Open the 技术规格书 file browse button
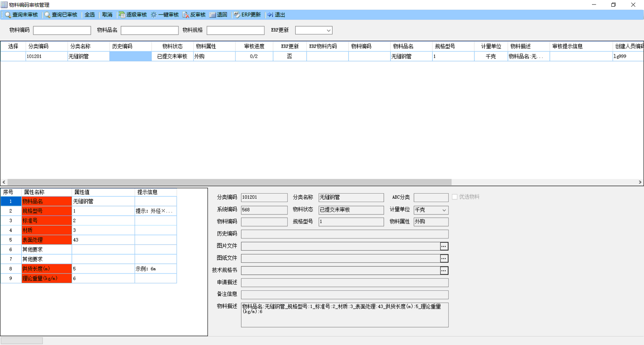The image size is (644, 345). coord(444,270)
